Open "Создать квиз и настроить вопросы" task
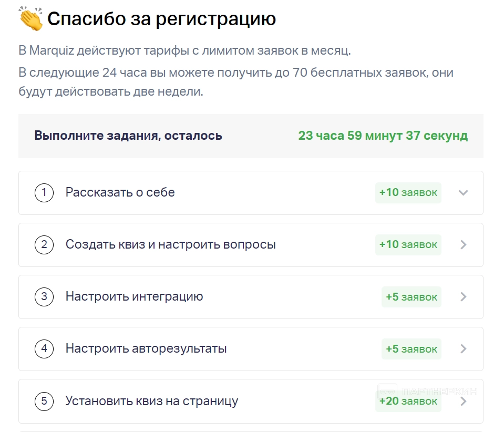Viewport: 504px width, 432px height. [x=170, y=245]
